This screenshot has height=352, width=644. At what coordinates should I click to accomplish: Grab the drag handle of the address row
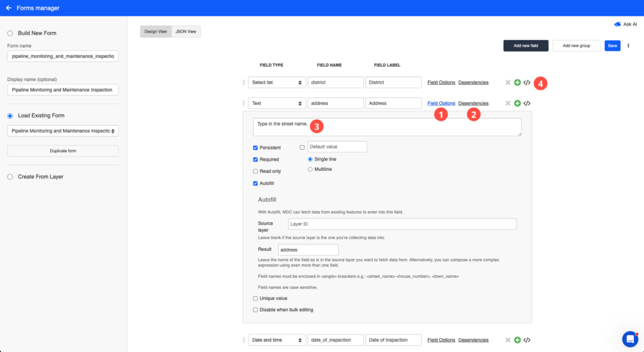pyautogui.click(x=243, y=103)
